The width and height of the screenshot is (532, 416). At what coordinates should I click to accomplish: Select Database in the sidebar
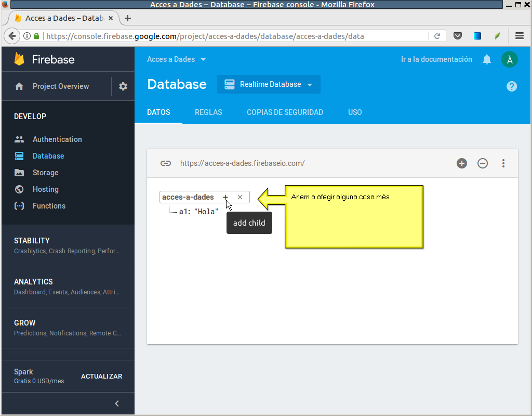point(48,156)
